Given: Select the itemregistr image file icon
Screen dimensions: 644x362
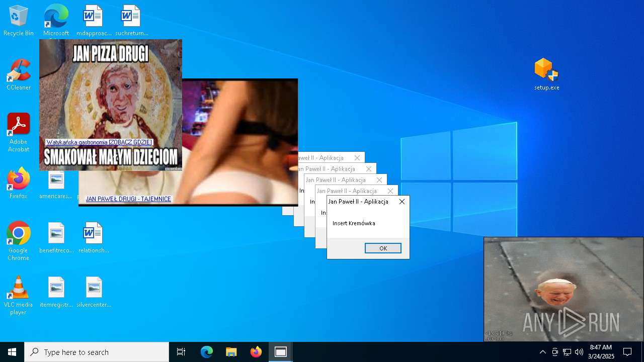Looking at the screenshot, I should pos(56,292).
